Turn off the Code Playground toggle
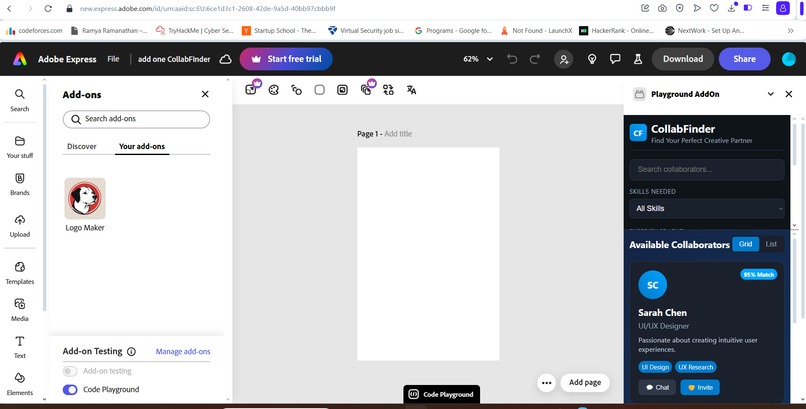This screenshot has width=806, height=409. click(70, 389)
